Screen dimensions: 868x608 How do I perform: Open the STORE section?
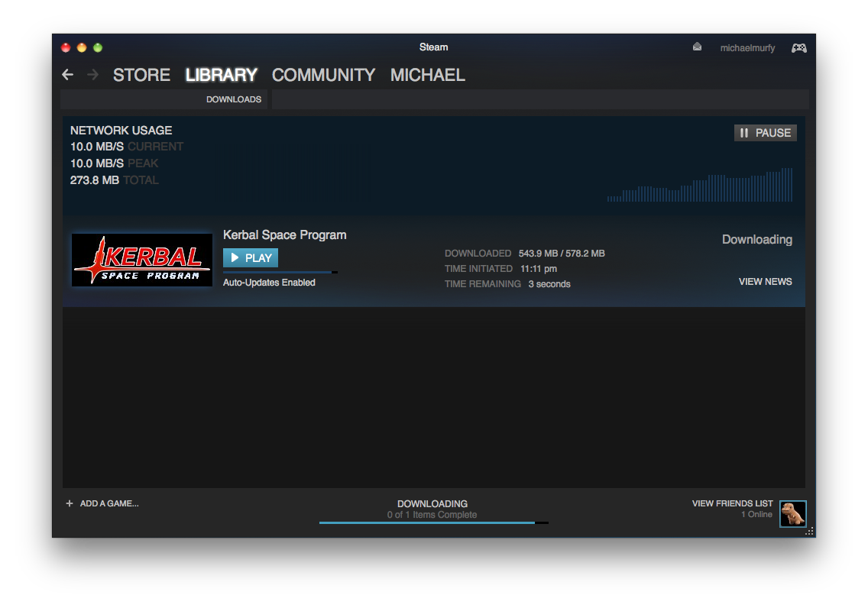pos(141,75)
